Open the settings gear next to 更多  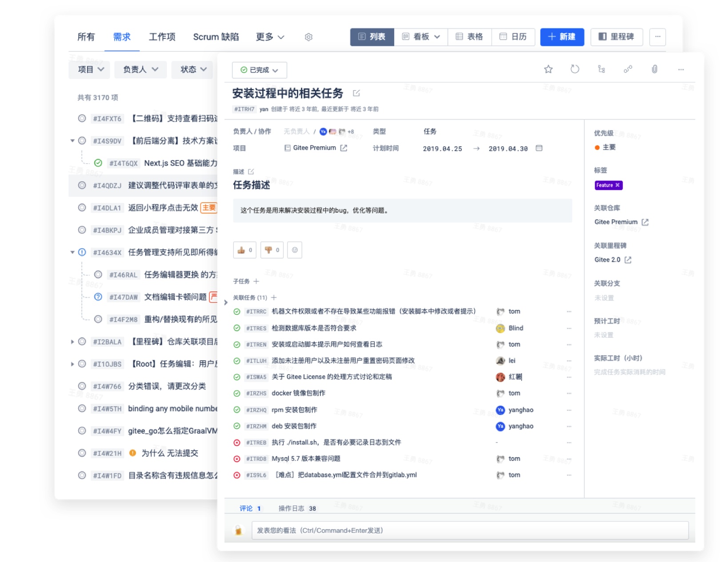click(x=308, y=37)
